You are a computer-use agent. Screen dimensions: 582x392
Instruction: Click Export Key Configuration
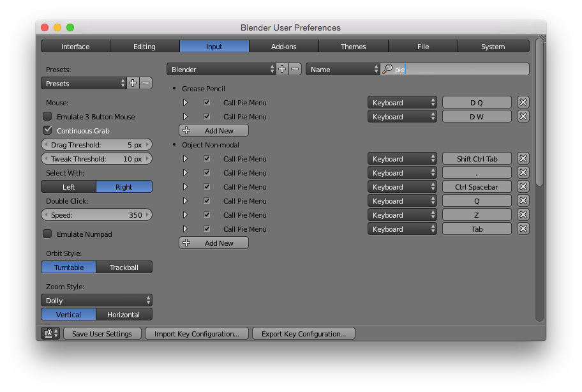click(304, 333)
